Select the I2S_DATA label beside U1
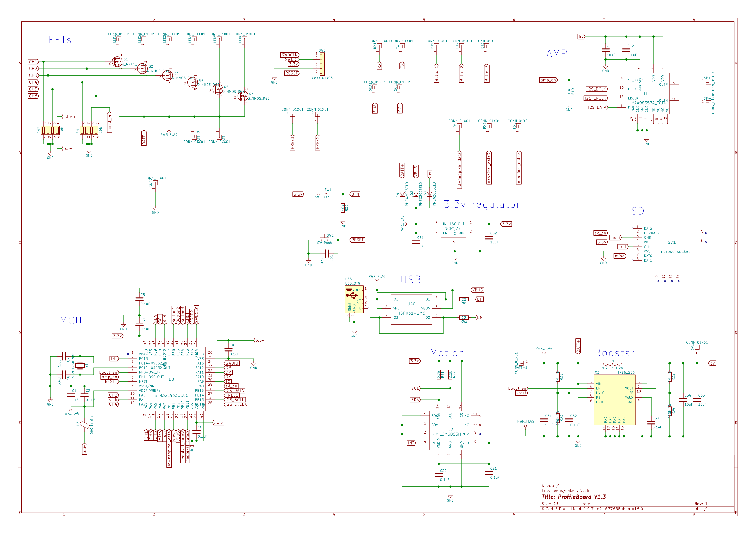This screenshot has height=534, width=756. click(x=597, y=107)
